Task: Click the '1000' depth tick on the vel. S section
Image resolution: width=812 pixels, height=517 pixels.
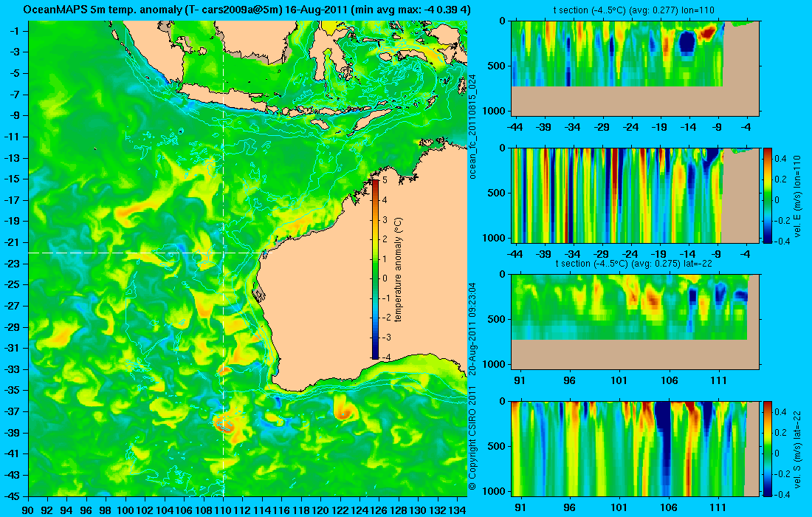Action: point(495,491)
